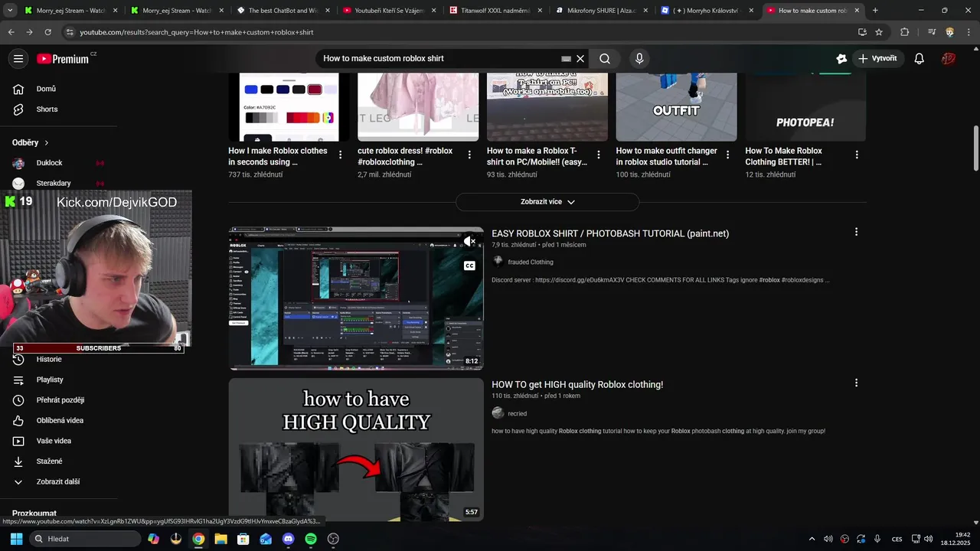Screen dimensions: 980x551
Task: Open 'HOW TO get HIGH quality Roblox clothing!' video
Action: (x=577, y=385)
